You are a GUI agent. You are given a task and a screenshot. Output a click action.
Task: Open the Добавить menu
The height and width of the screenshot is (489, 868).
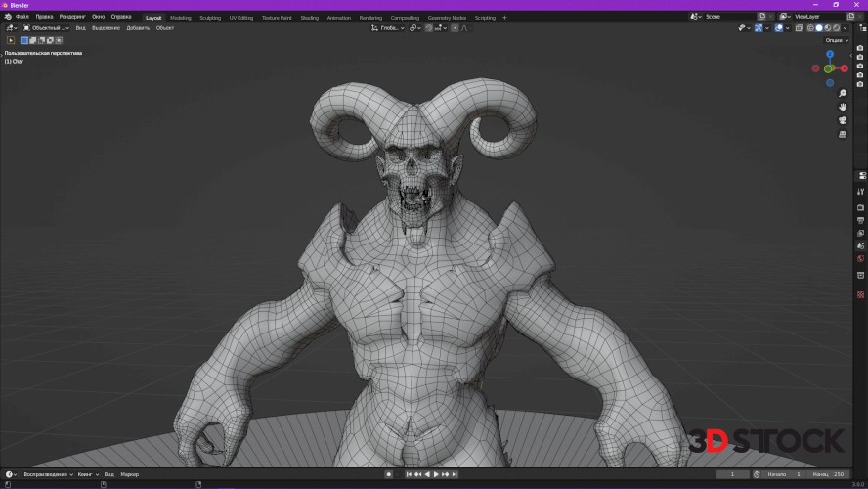[x=138, y=28]
